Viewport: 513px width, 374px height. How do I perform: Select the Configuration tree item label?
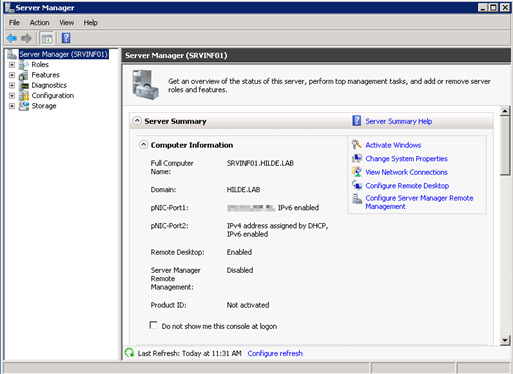pos(53,96)
